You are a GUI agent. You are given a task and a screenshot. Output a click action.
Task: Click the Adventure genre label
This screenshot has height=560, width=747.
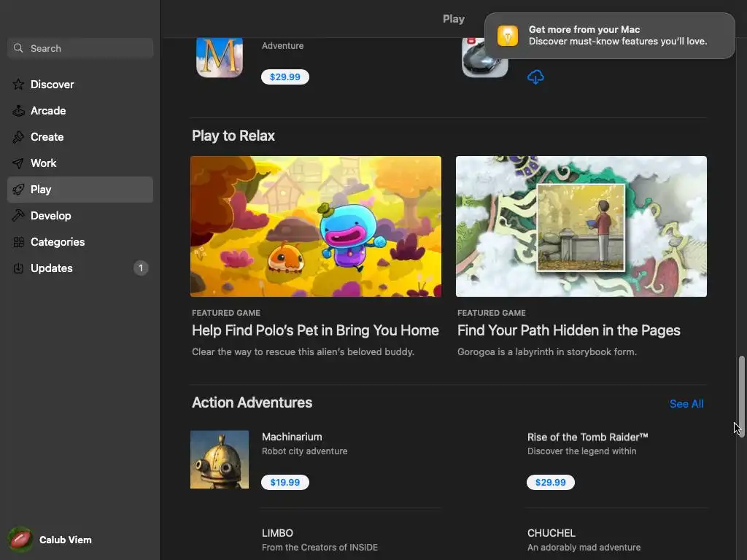(x=282, y=46)
